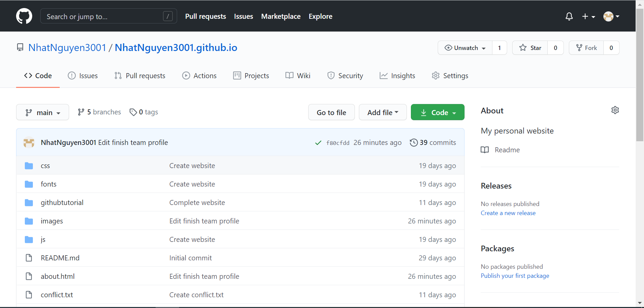Image resolution: width=644 pixels, height=308 pixels.
Task: Switch to the Actions tab
Action: (x=200, y=76)
